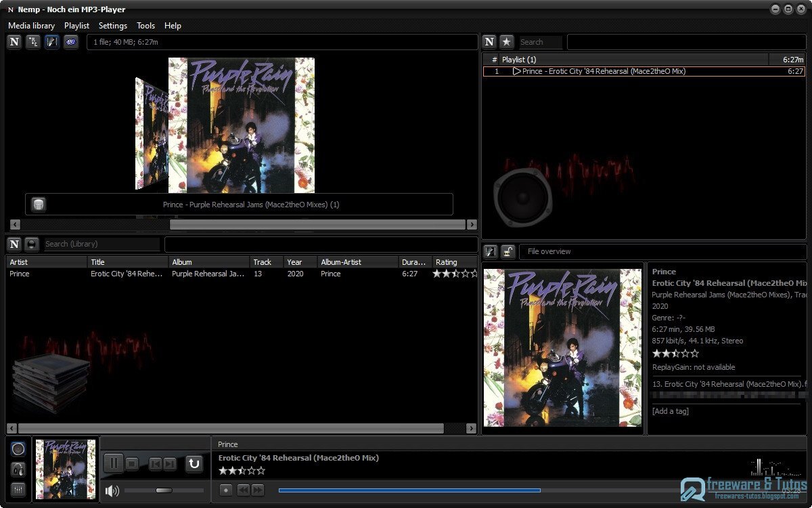Screen dimensions: 812x508
Task: Skip to the previous track
Action: tap(156, 464)
